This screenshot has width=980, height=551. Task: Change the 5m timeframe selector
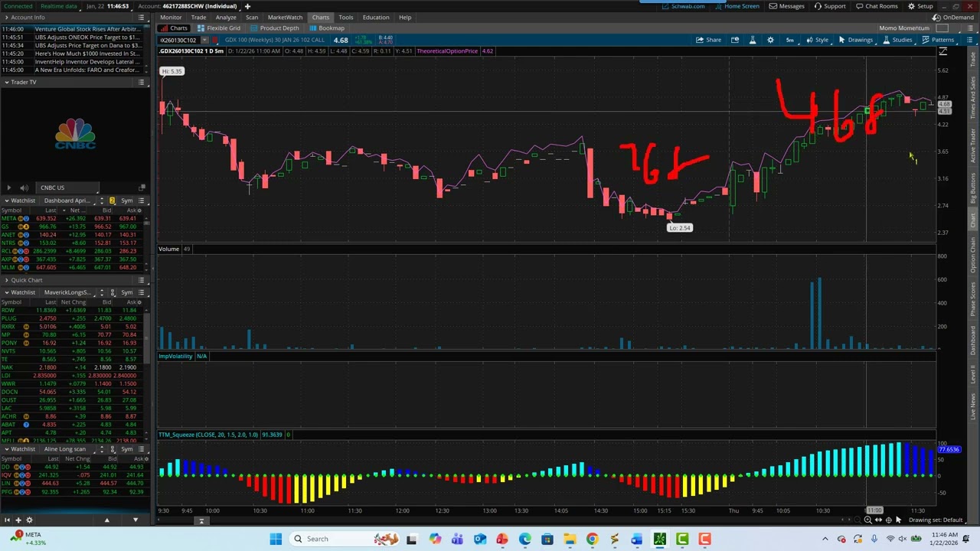[789, 40]
